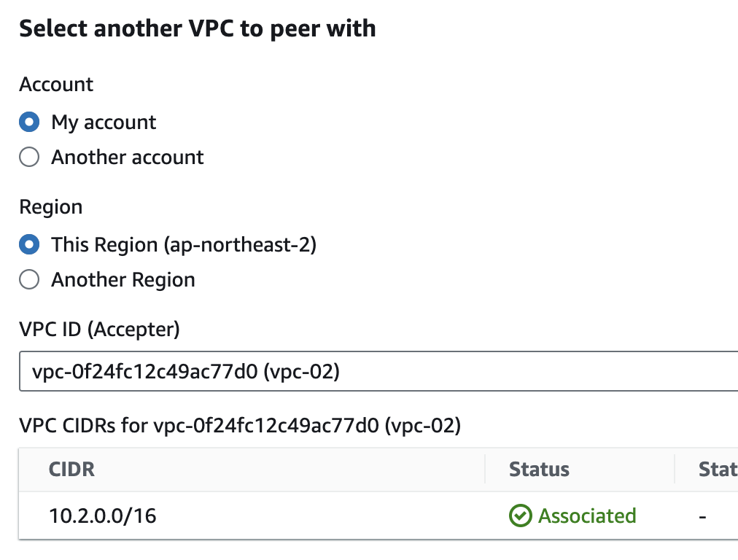
Task: Switch to the Another Region radio option
Action: [x=29, y=279]
